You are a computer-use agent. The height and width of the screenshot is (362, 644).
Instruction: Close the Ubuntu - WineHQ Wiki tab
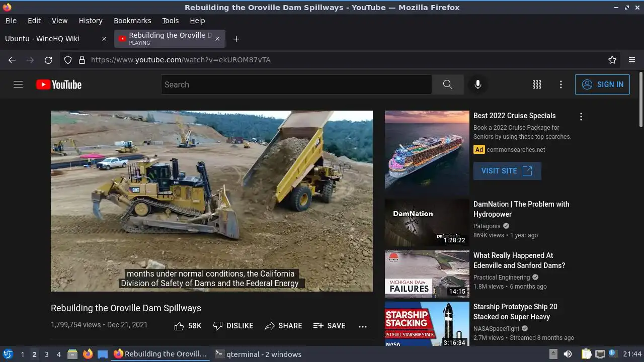tap(104, 39)
